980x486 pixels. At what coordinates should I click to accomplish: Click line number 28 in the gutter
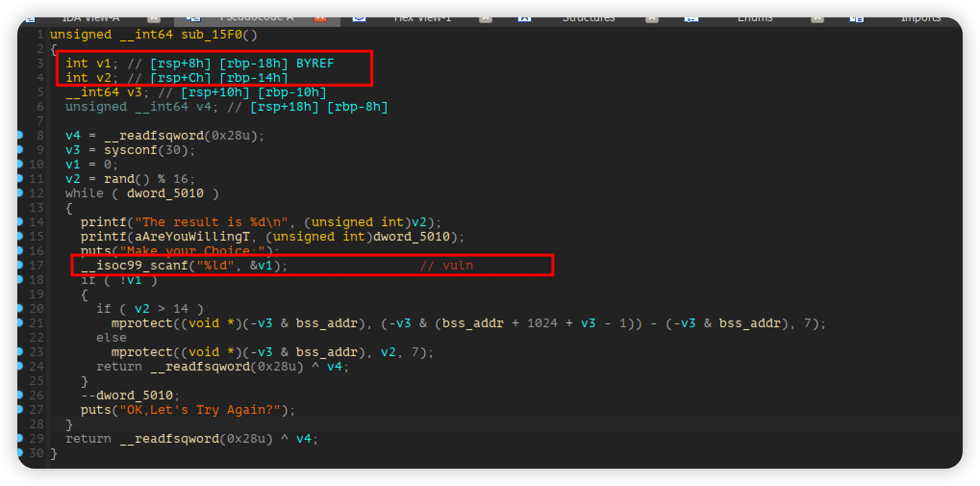(37, 424)
